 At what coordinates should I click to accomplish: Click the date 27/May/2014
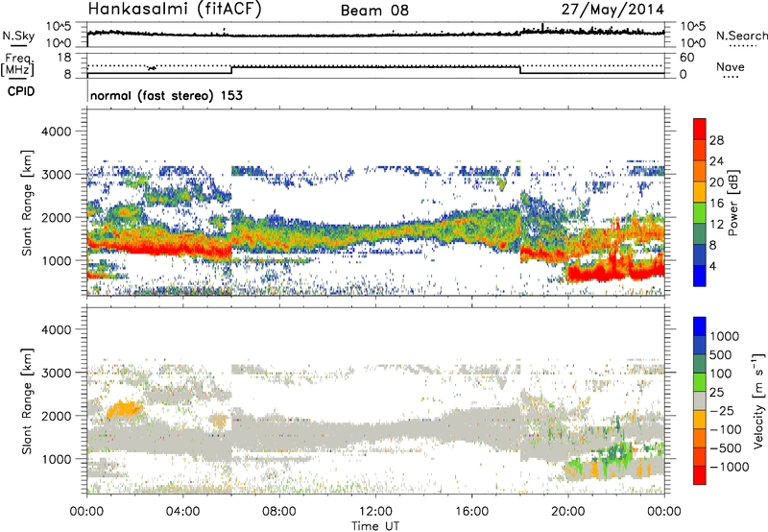click(612, 10)
